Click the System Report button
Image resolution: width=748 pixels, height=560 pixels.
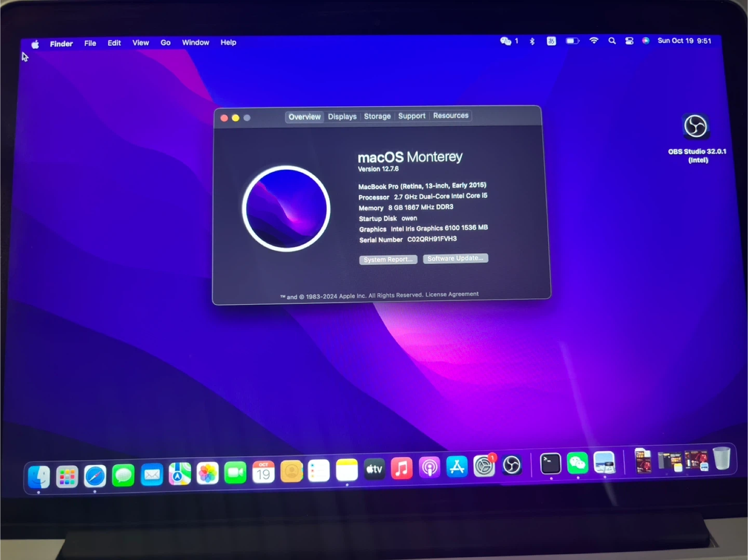pyautogui.click(x=388, y=259)
